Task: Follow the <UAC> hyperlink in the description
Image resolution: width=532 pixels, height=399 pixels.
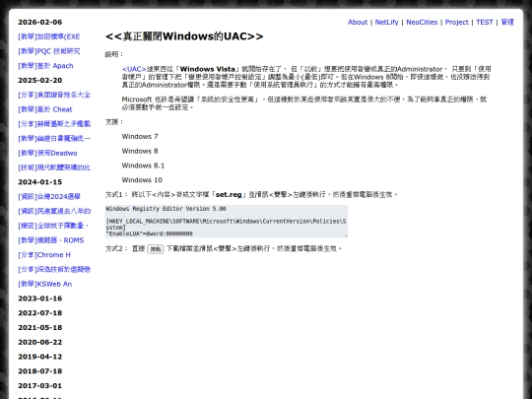Action: coord(134,69)
